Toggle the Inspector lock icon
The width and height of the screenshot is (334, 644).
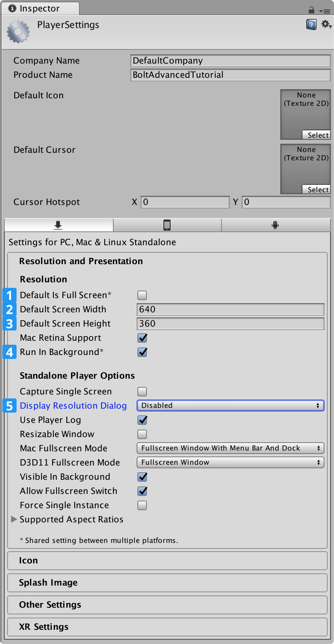point(311,10)
